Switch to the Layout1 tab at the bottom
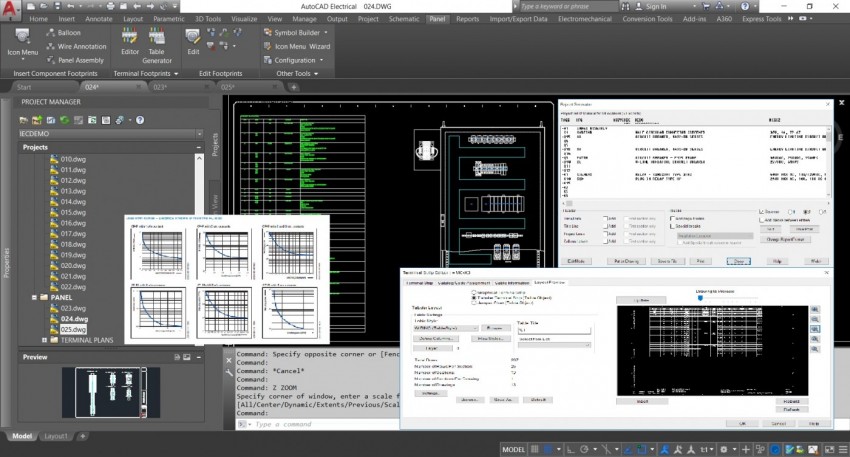Viewport: 850px width, 457px height. pyautogui.click(x=55, y=436)
